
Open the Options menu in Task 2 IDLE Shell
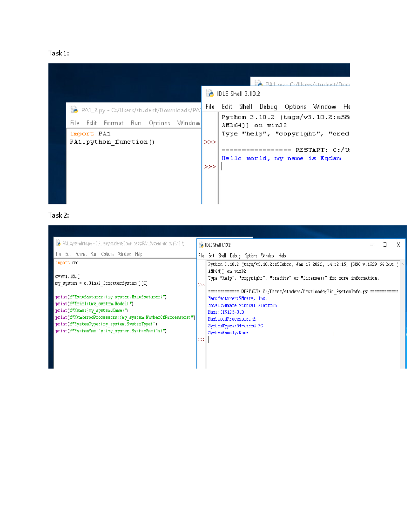251,256
